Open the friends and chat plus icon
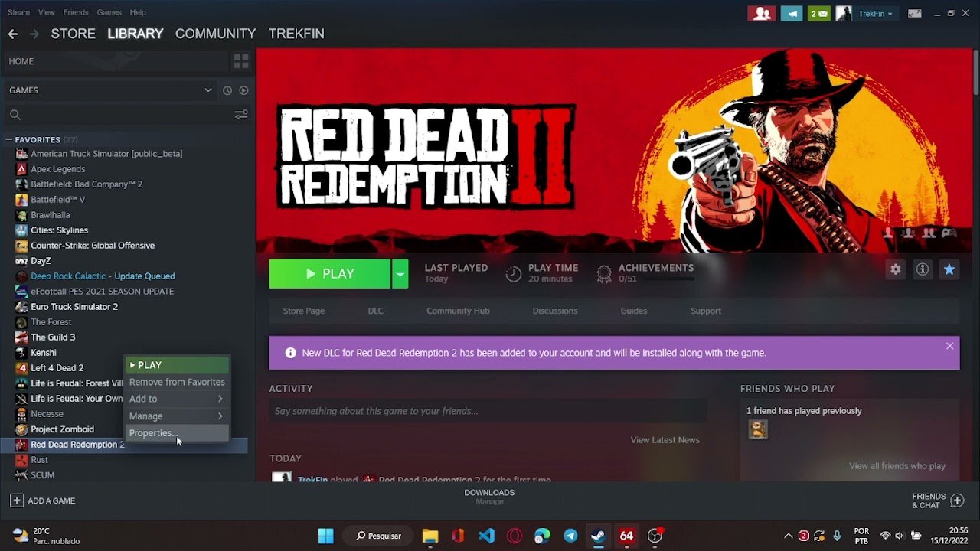Viewport: 980px width, 551px height. [x=957, y=500]
